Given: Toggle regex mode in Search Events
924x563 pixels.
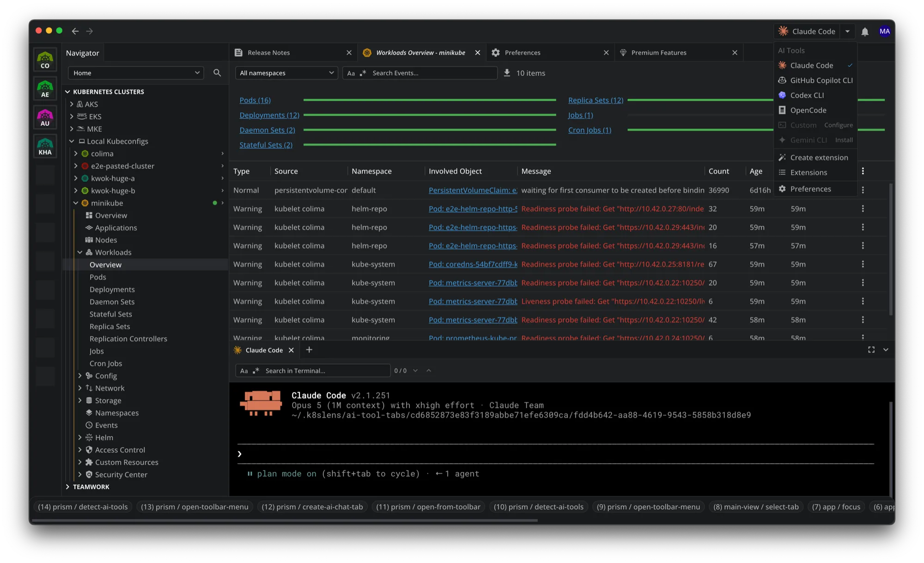Looking at the screenshot, I should coord(363,73).
